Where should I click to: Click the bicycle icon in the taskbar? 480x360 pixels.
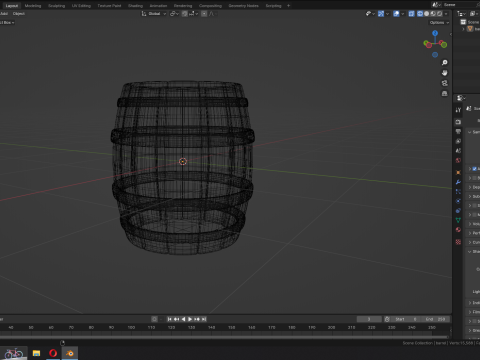tap(14, 353)
